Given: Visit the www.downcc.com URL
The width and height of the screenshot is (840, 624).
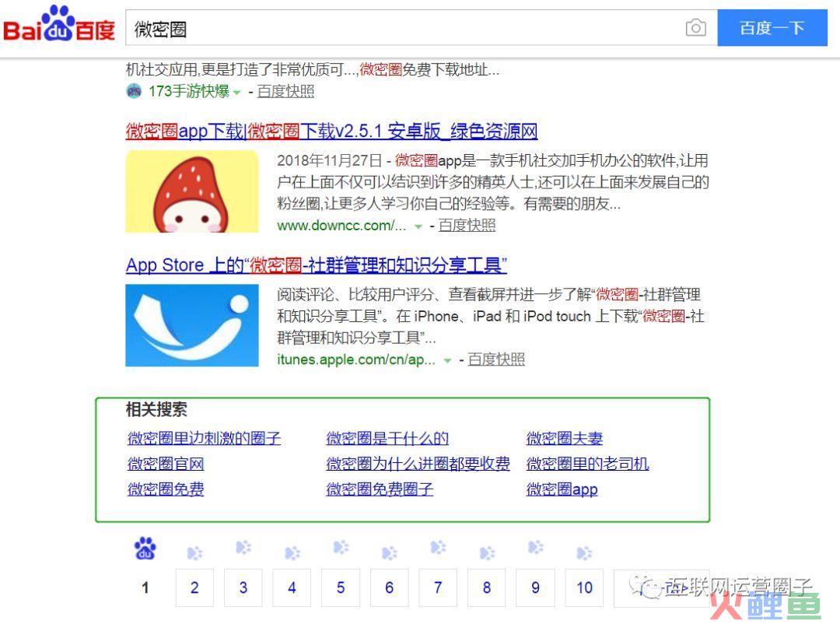Looking at the screenshot, I should tap(341, 225).
